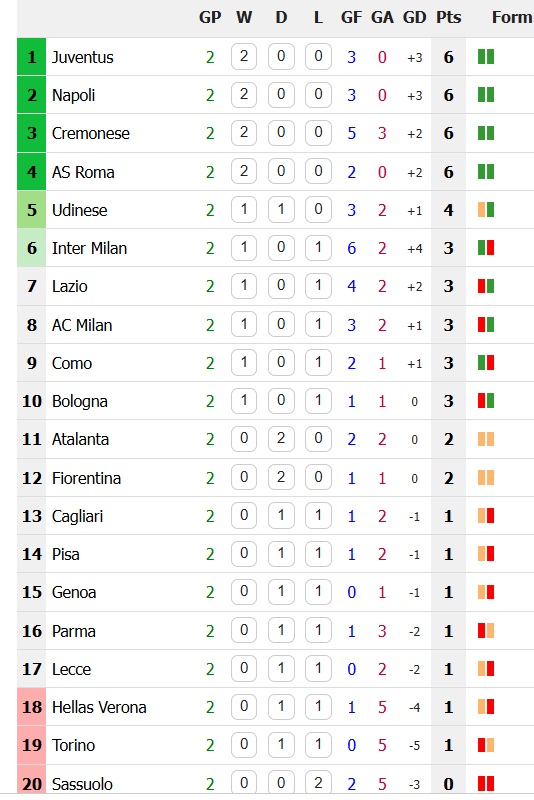Click Inter Milan goals for value
Screen dimensions: 534x800
(351, 248)
